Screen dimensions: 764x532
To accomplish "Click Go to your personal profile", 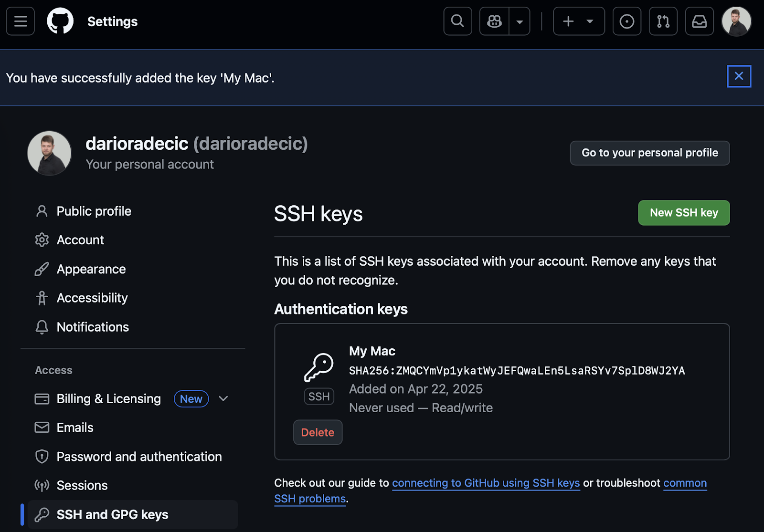I will 650,153.
